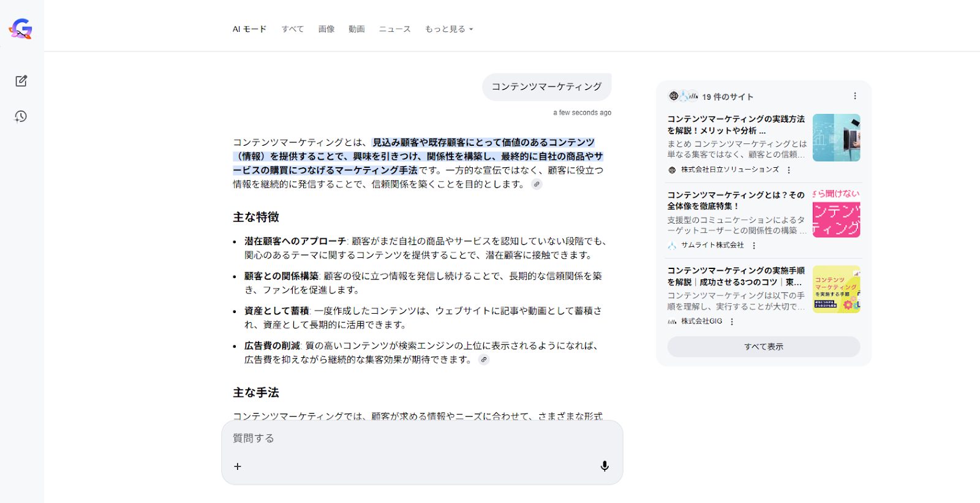The image size is (980, 503).
Task: Click the すべて表示 button
Action: point(763,347)
